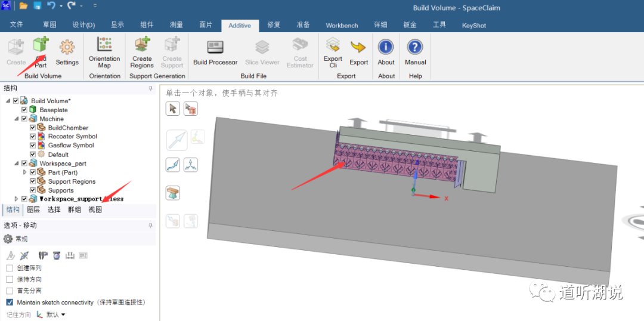Enable the 创建阵列 checkbox
Screen dimensions: 644x321
click(x=10, y=268)
